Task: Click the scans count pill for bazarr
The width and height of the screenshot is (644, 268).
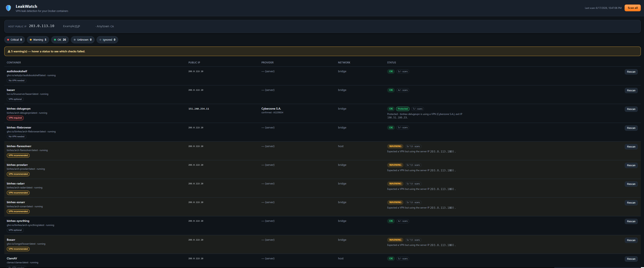Action: [403, 90]
